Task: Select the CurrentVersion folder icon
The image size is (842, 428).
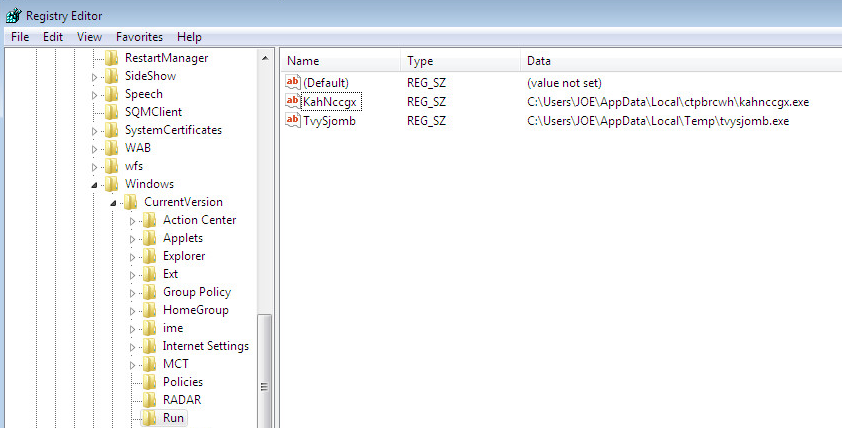Action: [130, 202]
